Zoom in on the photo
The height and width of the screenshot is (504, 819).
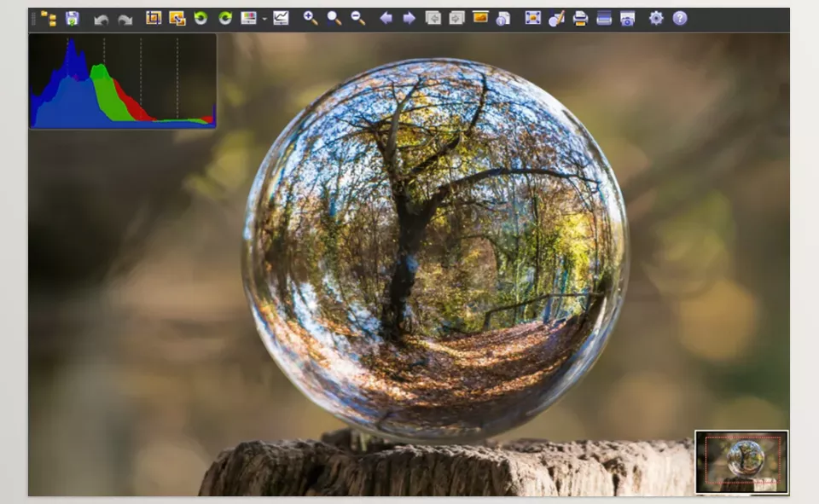coord(309,16)
